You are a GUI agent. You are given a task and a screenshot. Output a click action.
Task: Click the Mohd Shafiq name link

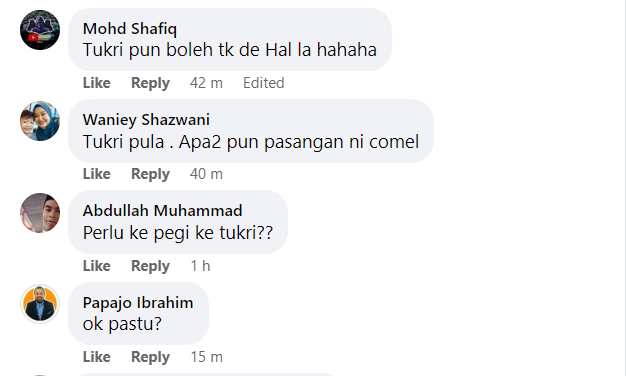coord(130,29)
